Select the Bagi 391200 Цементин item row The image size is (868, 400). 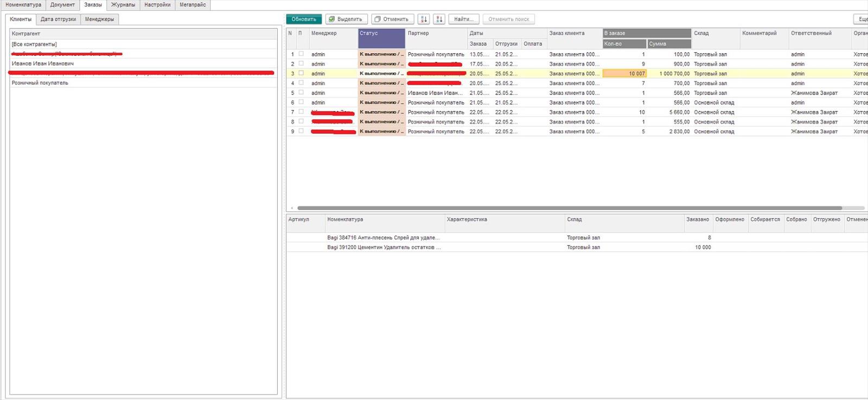384,247
